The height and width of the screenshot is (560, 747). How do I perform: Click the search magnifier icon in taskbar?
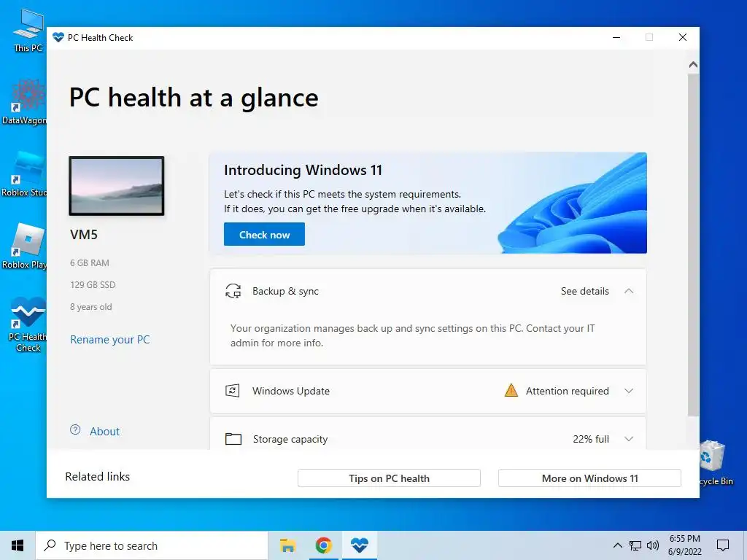(x=50, y=545)
